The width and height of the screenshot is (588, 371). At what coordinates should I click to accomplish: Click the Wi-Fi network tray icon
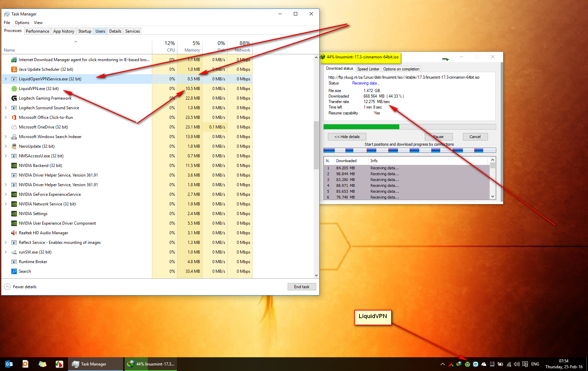point(509,364)
